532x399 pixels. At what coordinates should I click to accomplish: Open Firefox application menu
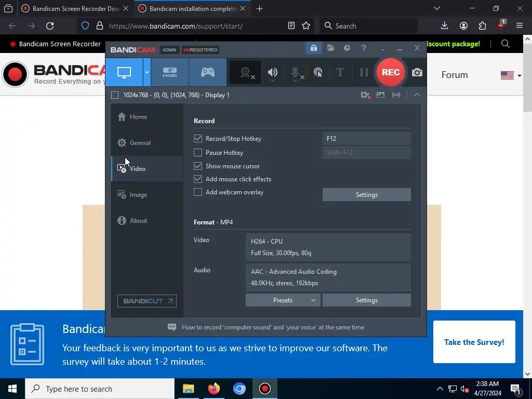(520, 26)
